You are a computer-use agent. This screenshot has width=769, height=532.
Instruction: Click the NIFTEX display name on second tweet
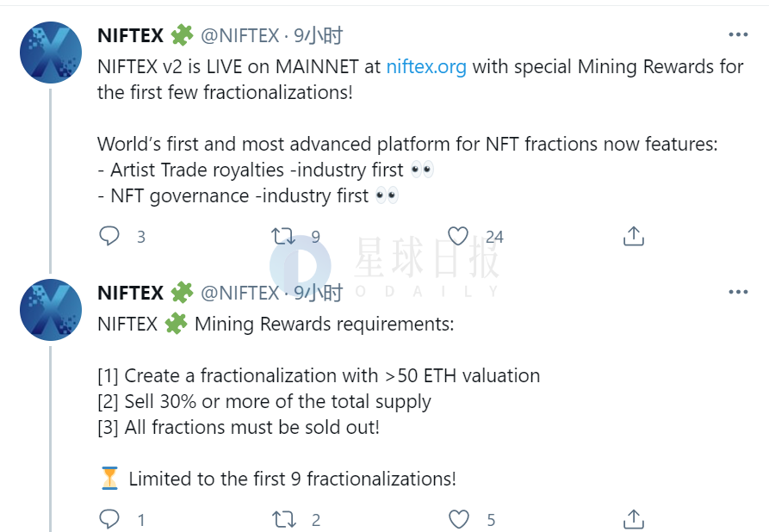130,293
